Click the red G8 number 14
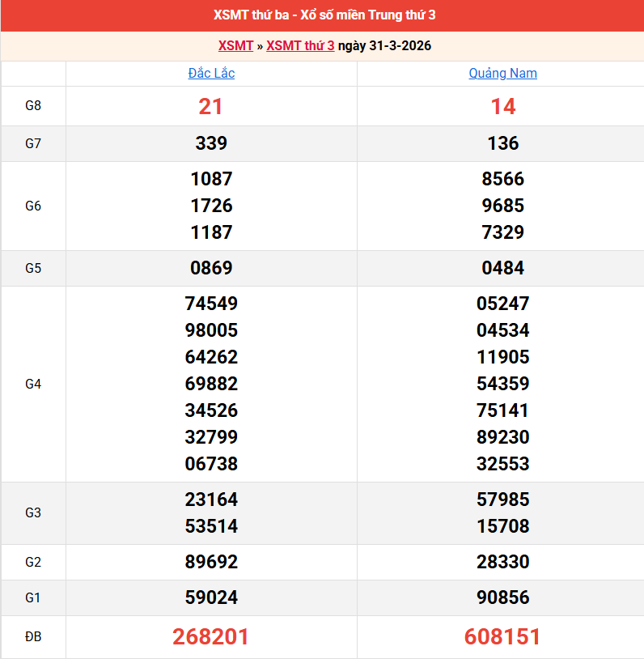Screen dimensions: 644x659 point(502,106)
